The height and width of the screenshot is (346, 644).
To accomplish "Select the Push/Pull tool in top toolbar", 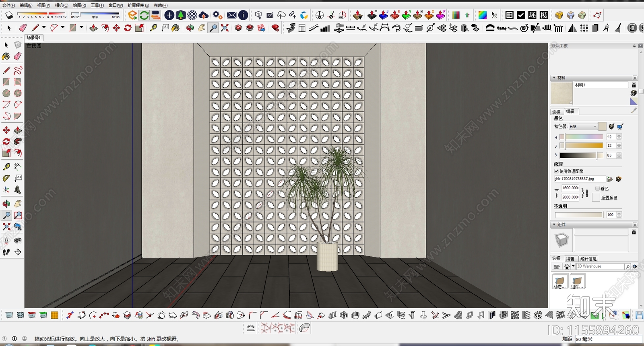I will pos(93,28).
